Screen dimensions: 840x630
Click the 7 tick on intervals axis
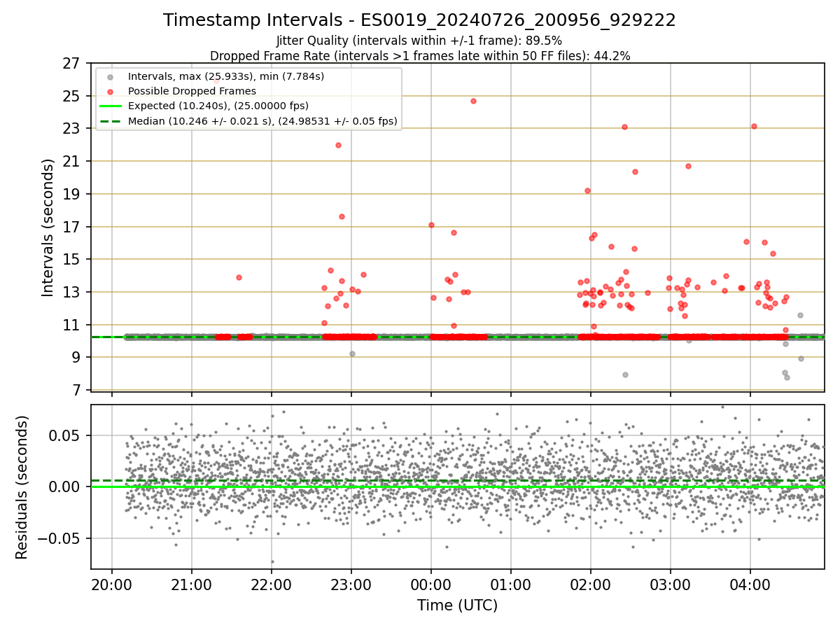(78, 390)
